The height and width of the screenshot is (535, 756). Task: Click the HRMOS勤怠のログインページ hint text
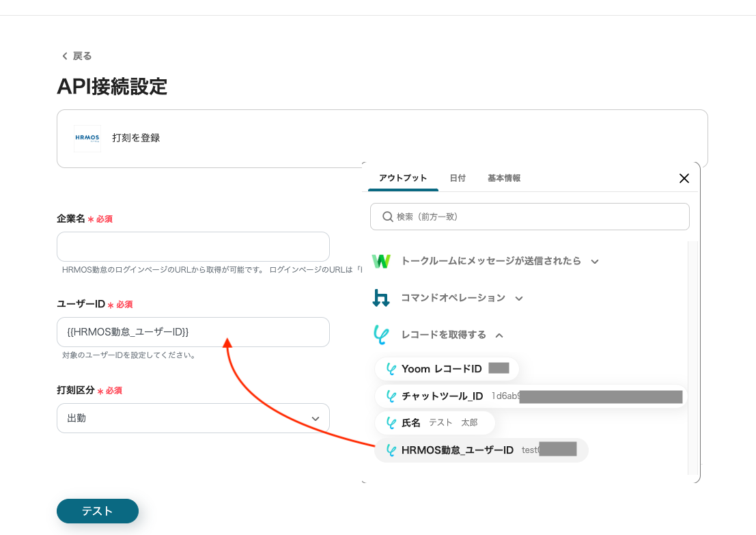[x=211, y=270]
